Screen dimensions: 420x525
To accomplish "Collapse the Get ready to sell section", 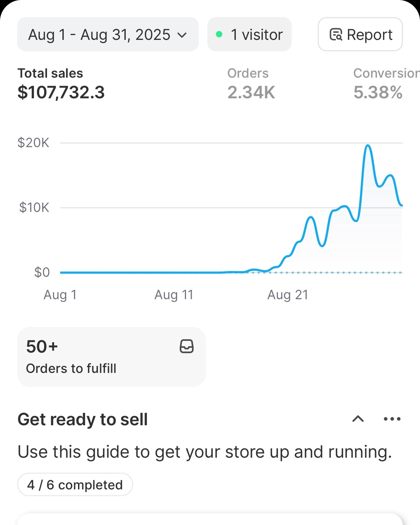I will [x=358, y=419].
